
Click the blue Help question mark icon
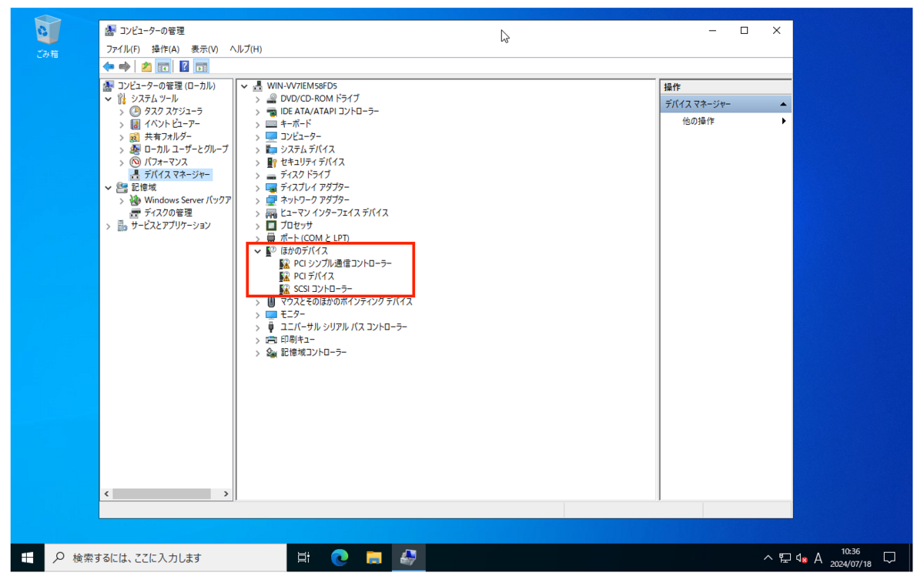tap(184, 67)
